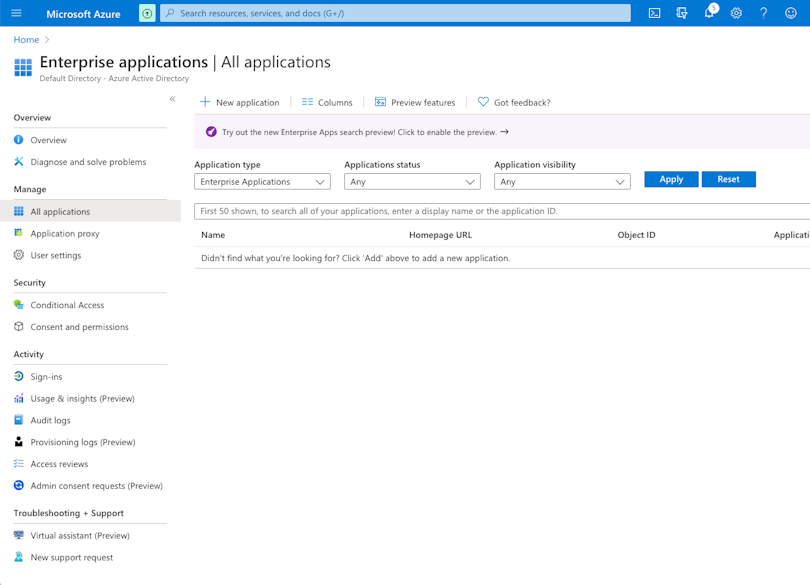Click the All applications grid icon in sidebar
Viewport: 810px width, 585px height.
19,211
